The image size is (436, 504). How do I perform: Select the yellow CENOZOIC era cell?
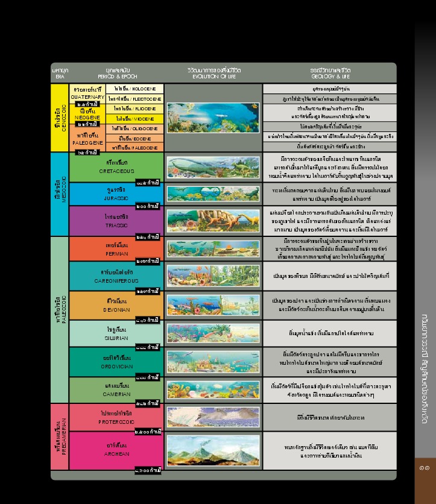click(60, 118)
